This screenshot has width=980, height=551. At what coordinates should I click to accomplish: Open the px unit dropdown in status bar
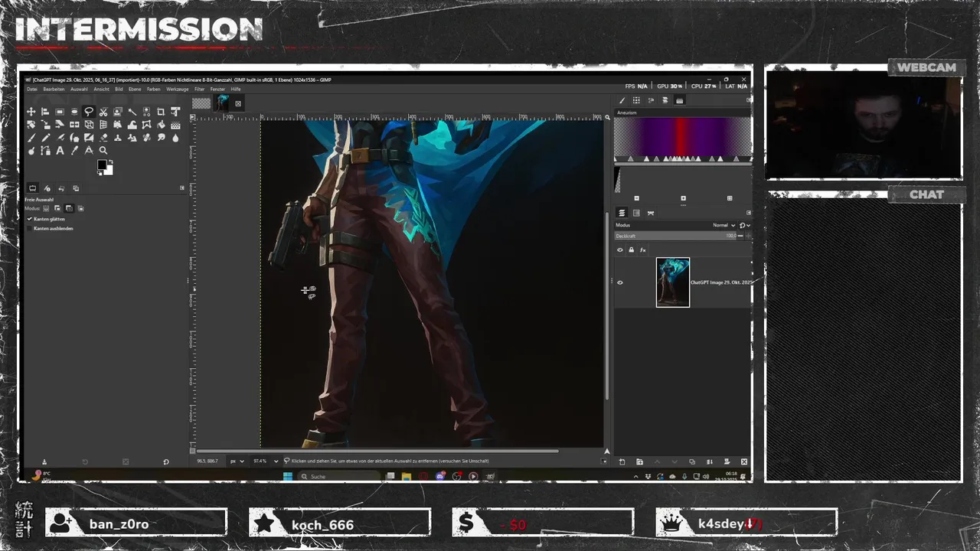pyautogui.click(x=237, y=461)
